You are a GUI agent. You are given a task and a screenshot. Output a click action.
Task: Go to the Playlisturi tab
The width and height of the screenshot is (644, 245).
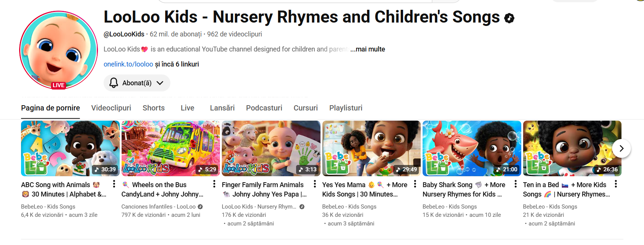346,108
